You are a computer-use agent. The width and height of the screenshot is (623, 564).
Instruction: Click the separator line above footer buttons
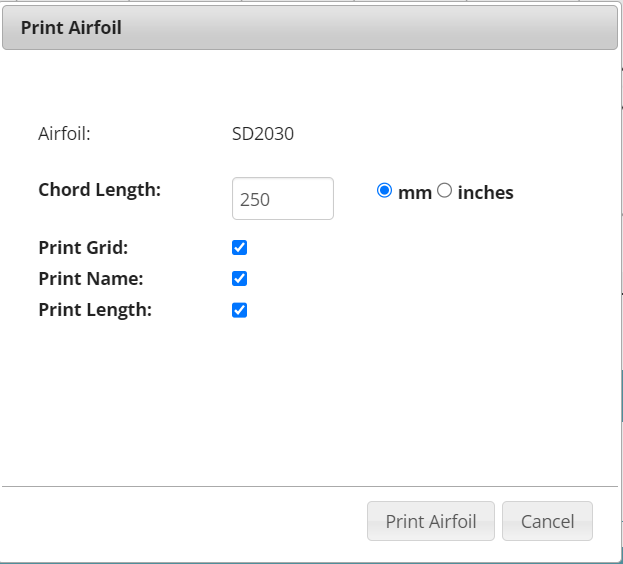tap(310, 486)
